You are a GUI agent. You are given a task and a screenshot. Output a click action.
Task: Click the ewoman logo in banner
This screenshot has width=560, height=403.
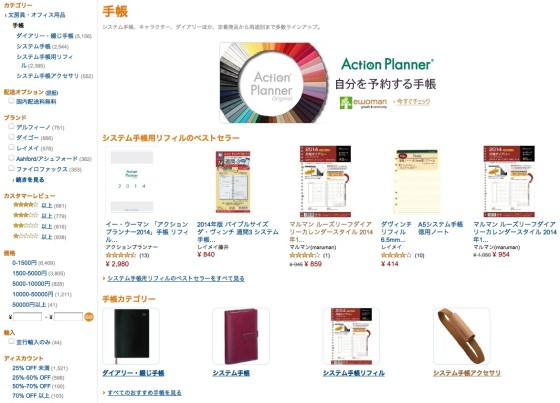363,103
